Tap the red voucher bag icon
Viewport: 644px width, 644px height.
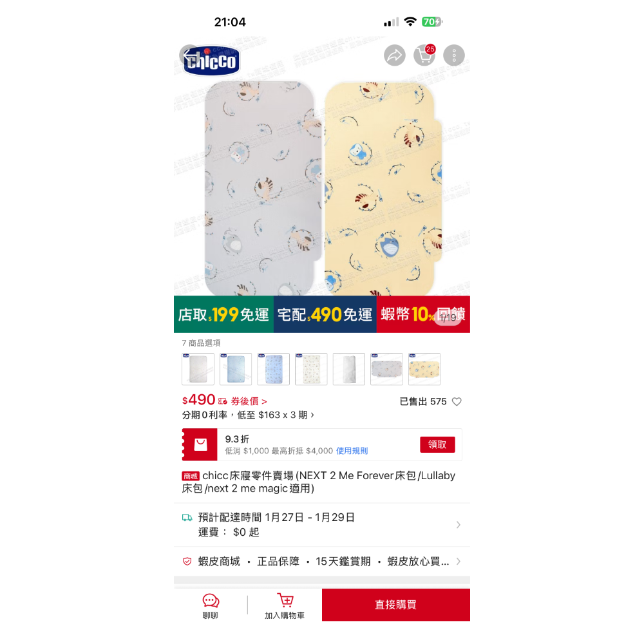[200, 444]
